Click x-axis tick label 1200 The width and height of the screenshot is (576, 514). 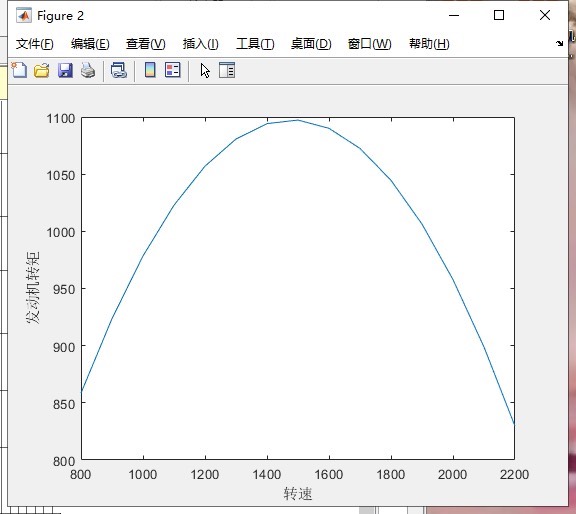tap(205, 474)
